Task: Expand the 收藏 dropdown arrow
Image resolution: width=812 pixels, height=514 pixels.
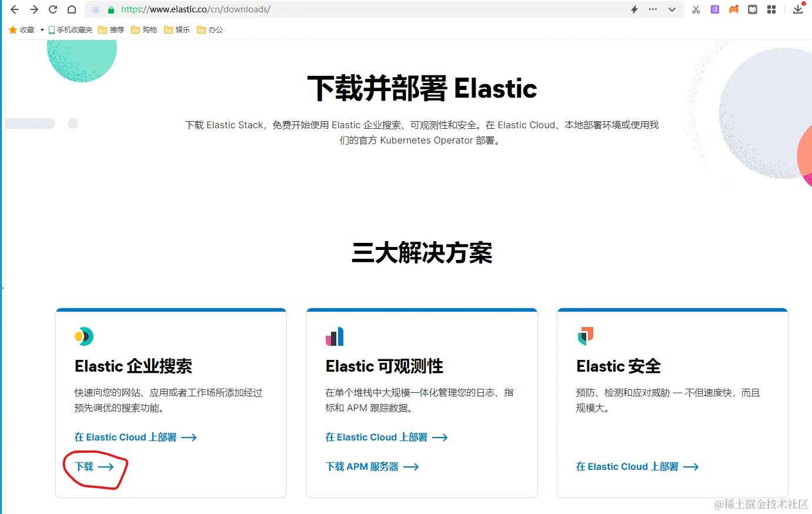Action: pos(42,30)
